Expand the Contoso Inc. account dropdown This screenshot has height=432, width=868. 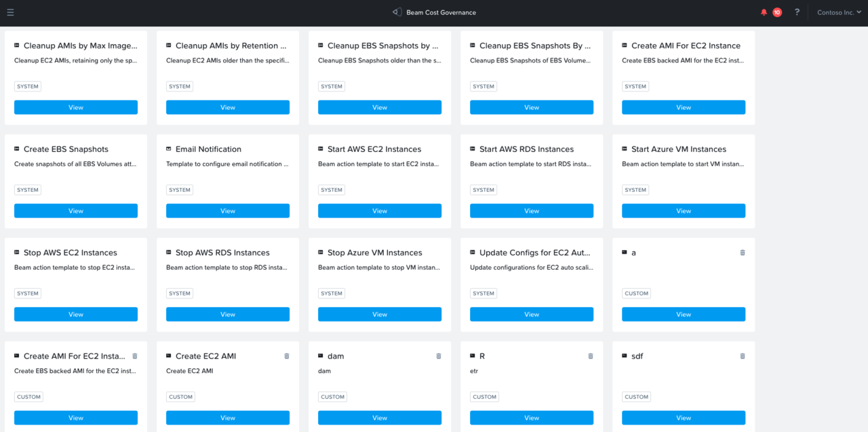[839, 12]
